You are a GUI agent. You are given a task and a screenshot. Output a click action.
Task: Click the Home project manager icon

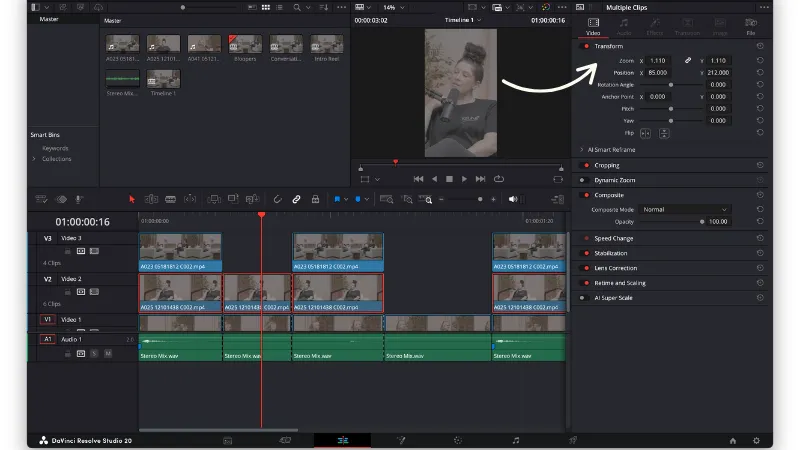pos(733,440)
